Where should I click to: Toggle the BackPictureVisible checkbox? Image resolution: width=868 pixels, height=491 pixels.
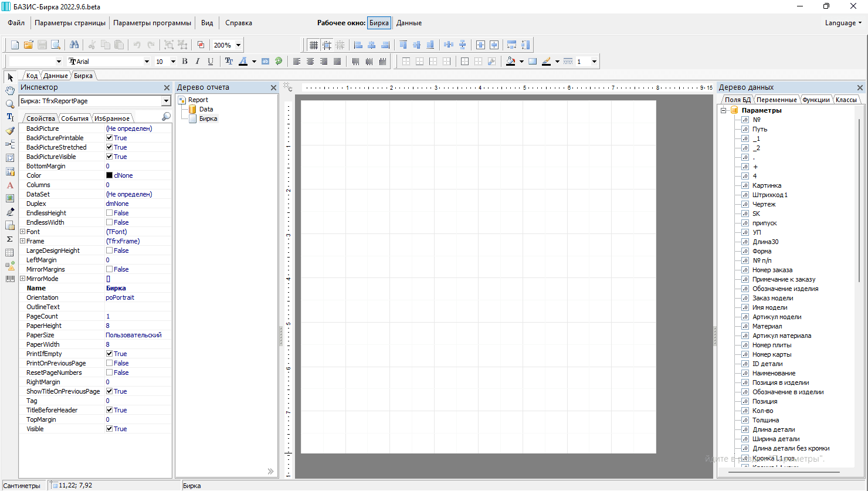click(109, 157)
